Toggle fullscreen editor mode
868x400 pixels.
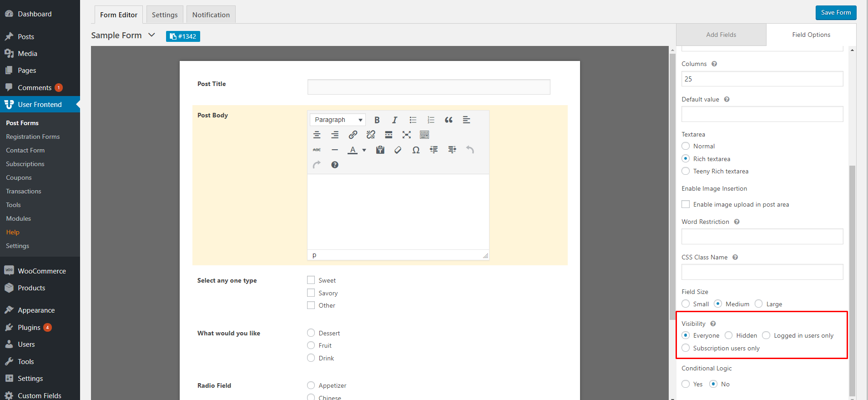(x=407, y=135)
